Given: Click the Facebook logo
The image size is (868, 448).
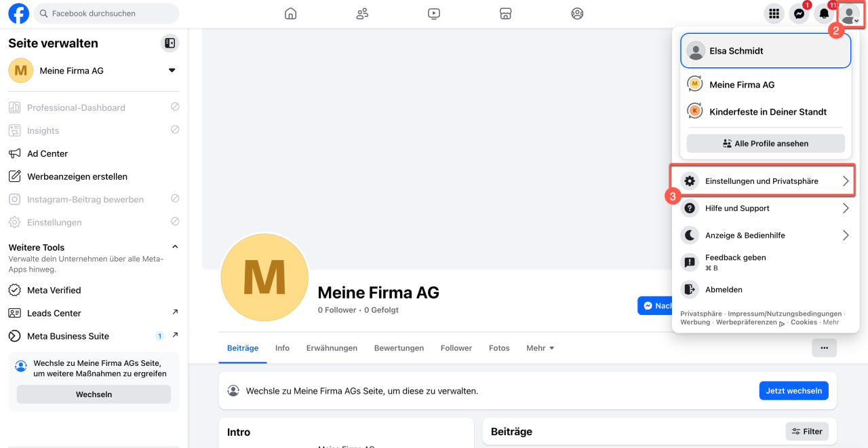Looking at the screenshot, I should (18, 14).
